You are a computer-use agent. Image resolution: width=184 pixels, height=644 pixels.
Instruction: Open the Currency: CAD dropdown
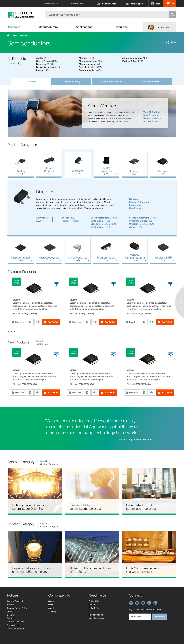click(78, 4)
